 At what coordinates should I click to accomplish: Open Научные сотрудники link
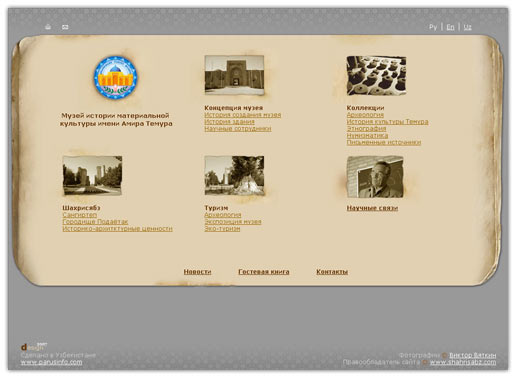coord(238,129)
